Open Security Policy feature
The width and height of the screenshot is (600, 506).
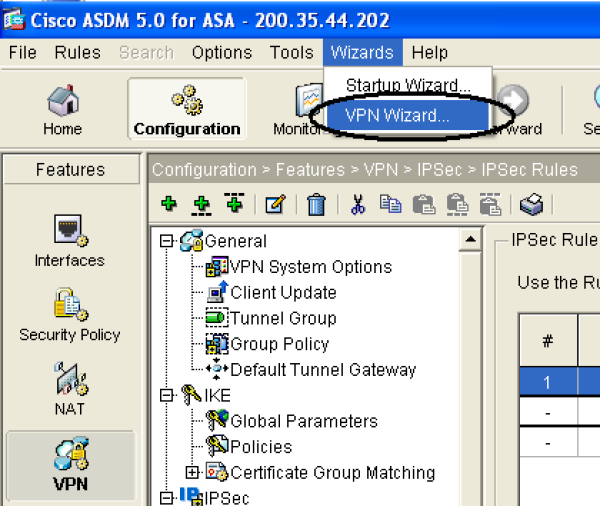click(x=69, y=315)
